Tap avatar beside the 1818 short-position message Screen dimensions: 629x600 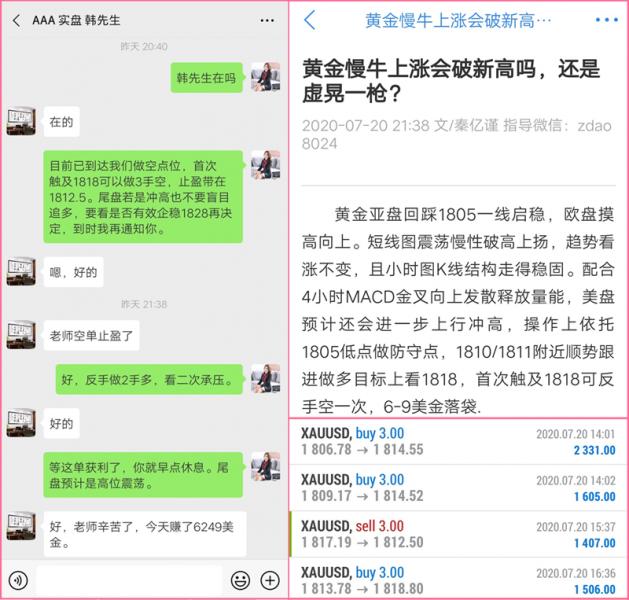266,165
